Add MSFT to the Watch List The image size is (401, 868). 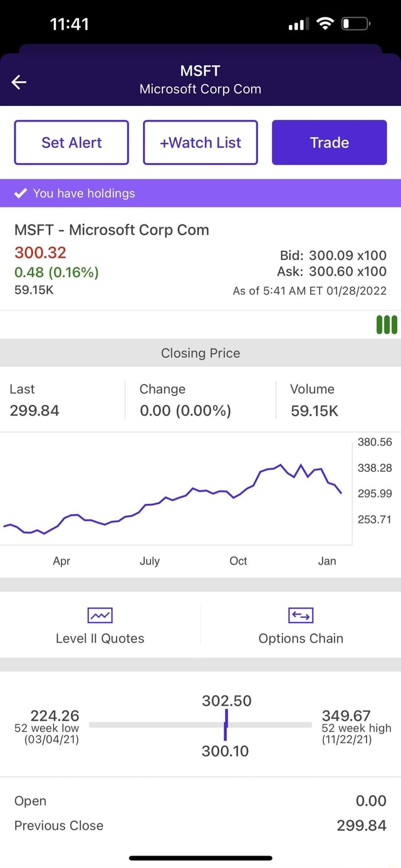click(200, 142)
